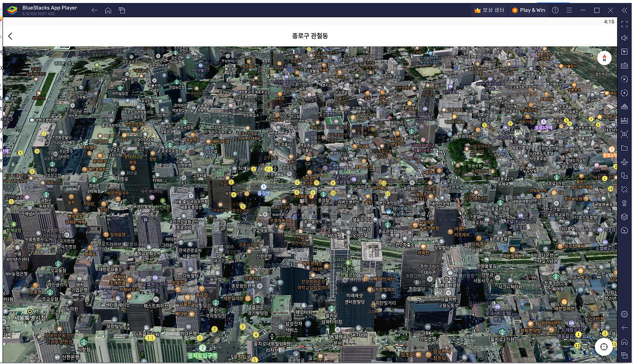Click the 광교약국 map label
This screenshot has height=364, width=633.
click(x=260, y=230)
